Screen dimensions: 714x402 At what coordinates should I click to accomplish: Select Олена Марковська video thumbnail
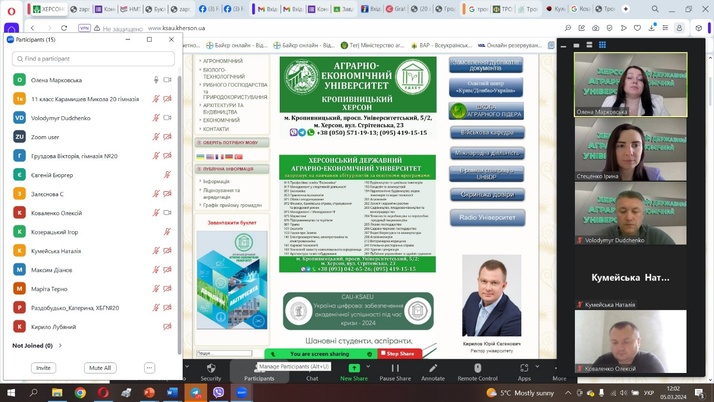631,84
